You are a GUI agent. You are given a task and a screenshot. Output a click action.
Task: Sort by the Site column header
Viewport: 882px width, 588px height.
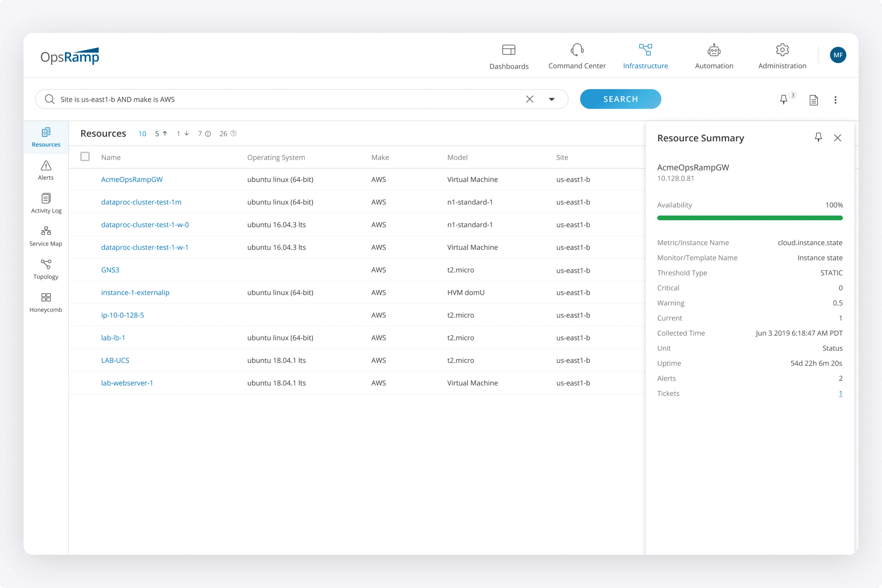click(562, 158)
